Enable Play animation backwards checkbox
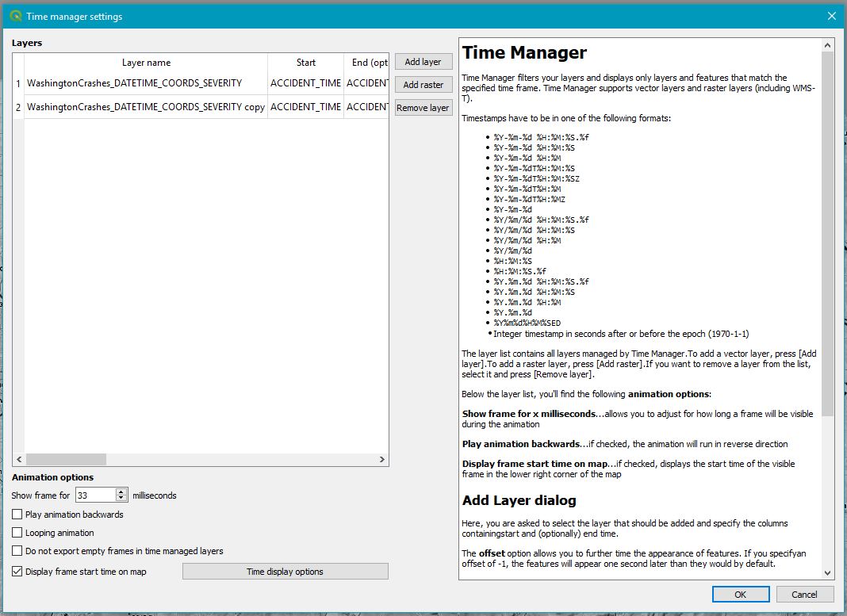This screenshot has height=616, width=847. tap(17, 515)
